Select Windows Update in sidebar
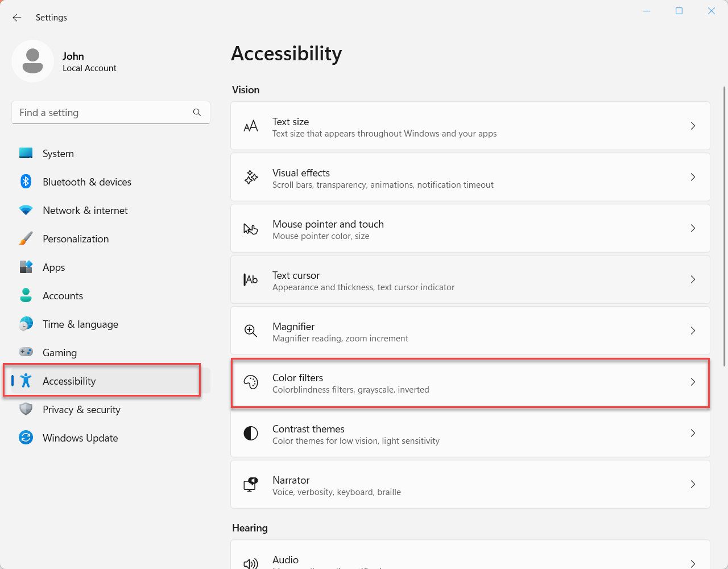The image size is (728, 569). click(111, 438)
